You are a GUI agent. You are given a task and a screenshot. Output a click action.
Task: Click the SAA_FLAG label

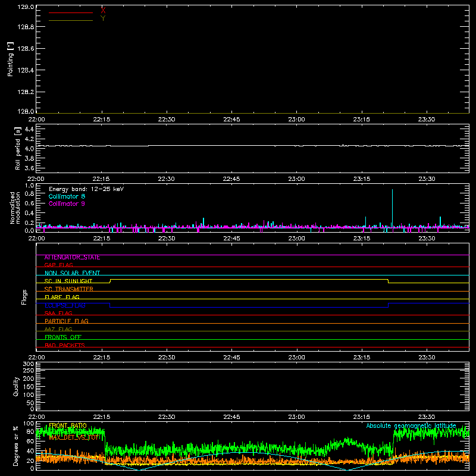58,313
